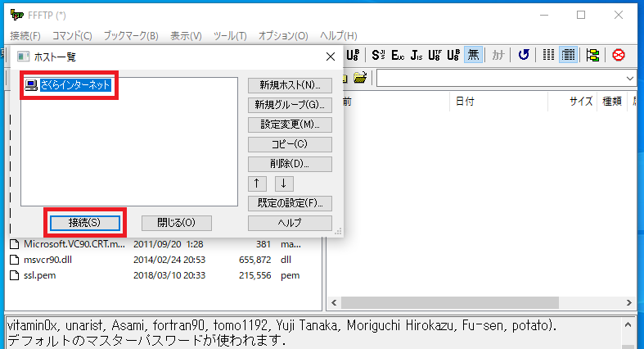644x349 pixels.
Task: Select the Shift-JIS host kanji code icon
Action: [x=378, y=55]
